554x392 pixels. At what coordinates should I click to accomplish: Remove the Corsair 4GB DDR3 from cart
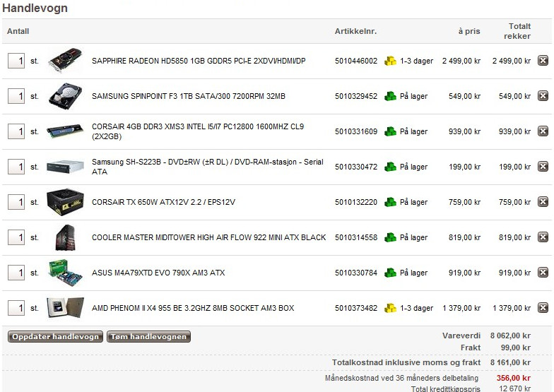coord(543,131)
